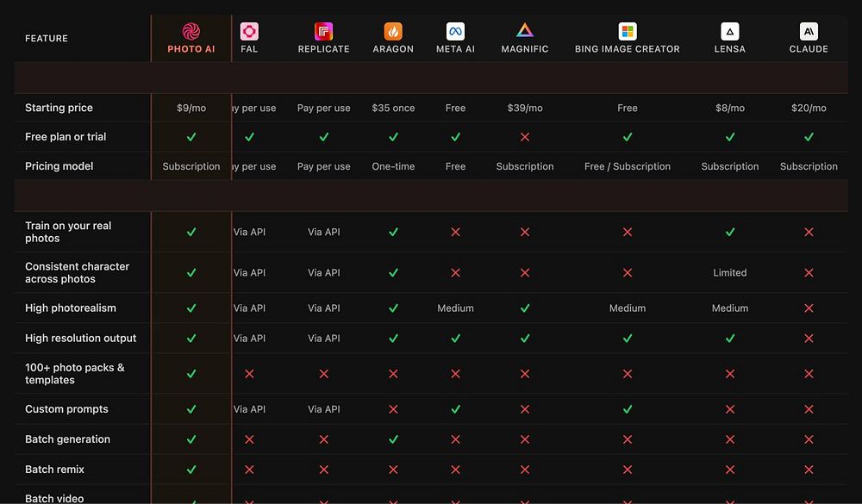The image size is (862, 504).
Task: Click the Free / Subscription cell
Action: 628,166
